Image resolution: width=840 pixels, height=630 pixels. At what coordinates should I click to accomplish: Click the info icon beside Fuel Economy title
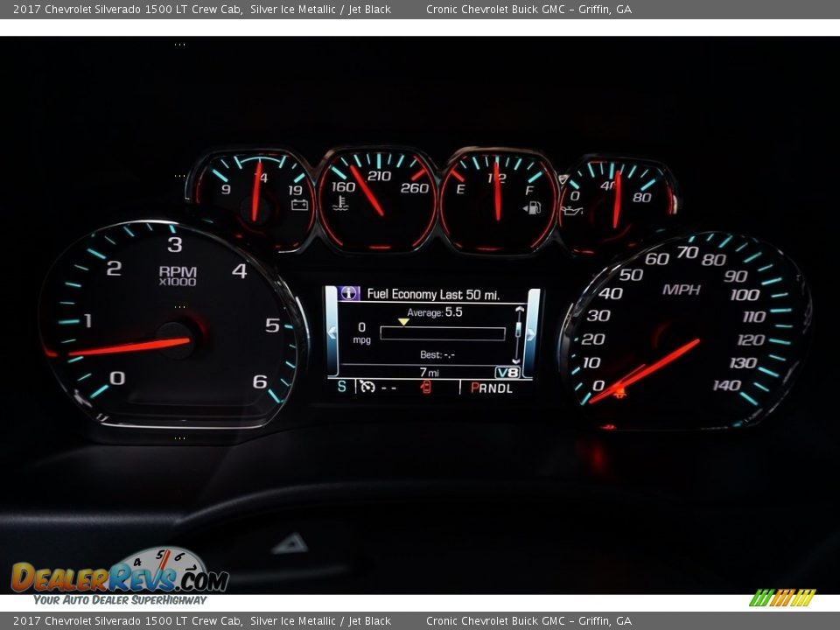tap(349, 294)
